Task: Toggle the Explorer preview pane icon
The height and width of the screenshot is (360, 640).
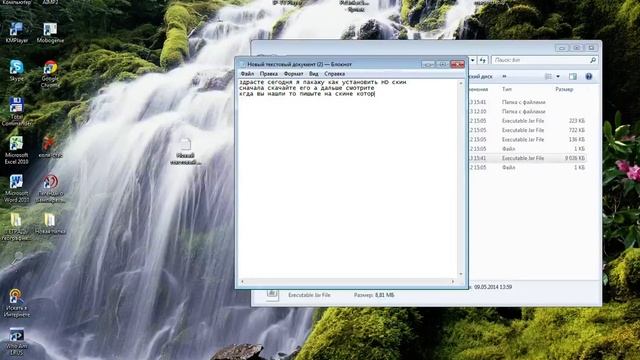Action: coord(573,76)
